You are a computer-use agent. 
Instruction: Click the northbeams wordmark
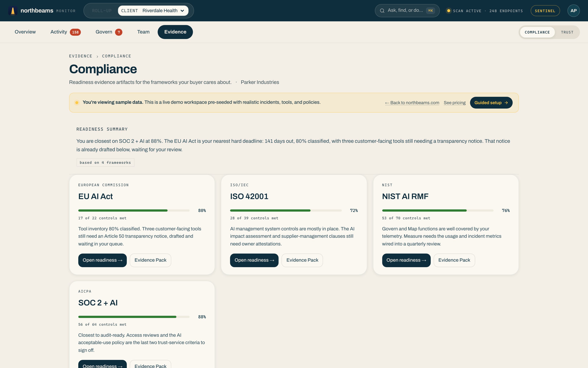[x=37, y=11]
